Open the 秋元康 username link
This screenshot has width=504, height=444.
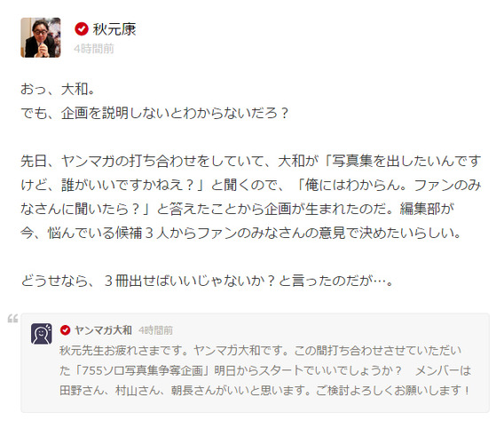pyautogui.click(x=114, y=29)
